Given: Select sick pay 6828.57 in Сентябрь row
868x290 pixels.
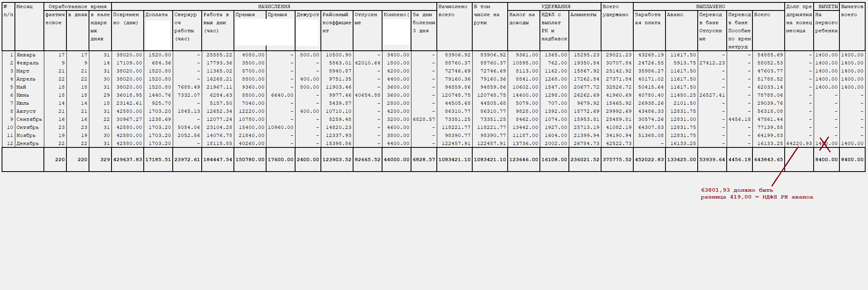Looking at the screenshot, I should point(424,119).
